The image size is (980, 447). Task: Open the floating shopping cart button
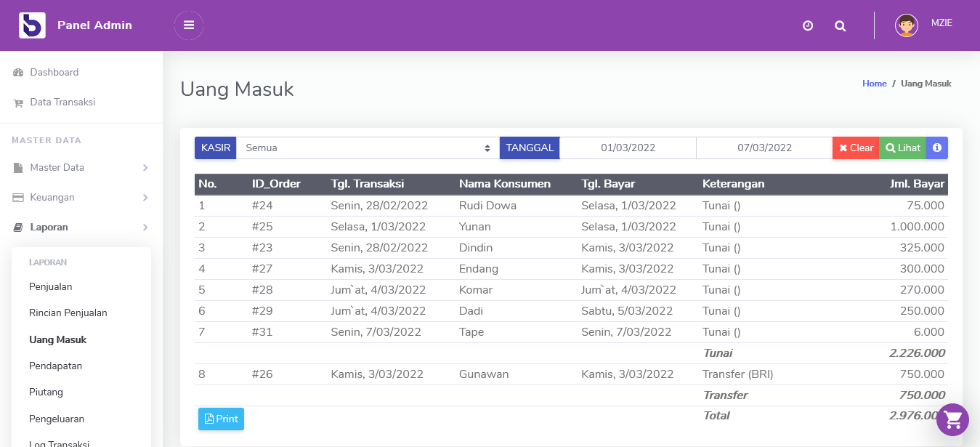[953, 419]
